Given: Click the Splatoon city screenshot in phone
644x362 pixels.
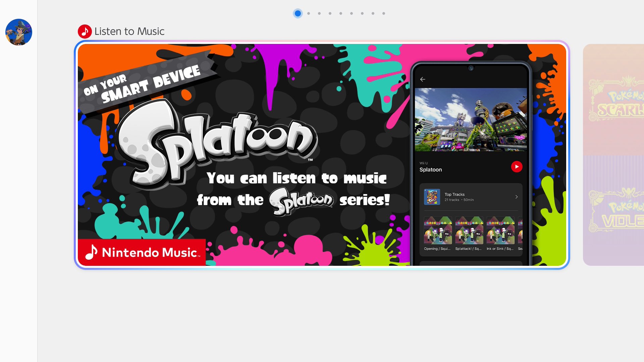Looking at the screenshot, I should click(x=471, y=120).
